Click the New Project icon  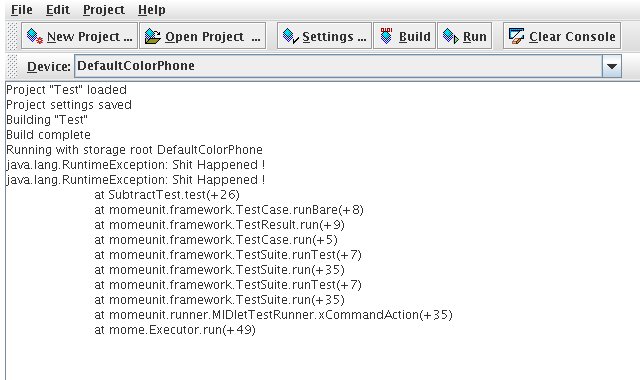pos(35,36)
